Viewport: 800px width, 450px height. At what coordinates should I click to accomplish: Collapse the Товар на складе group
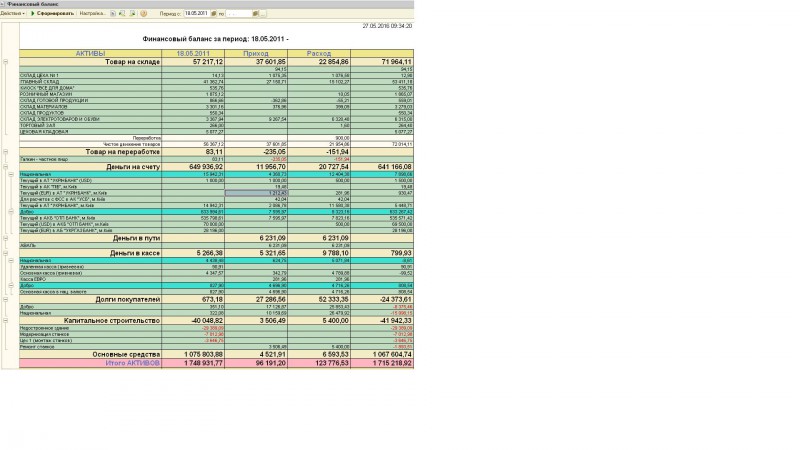click(6, 62)
